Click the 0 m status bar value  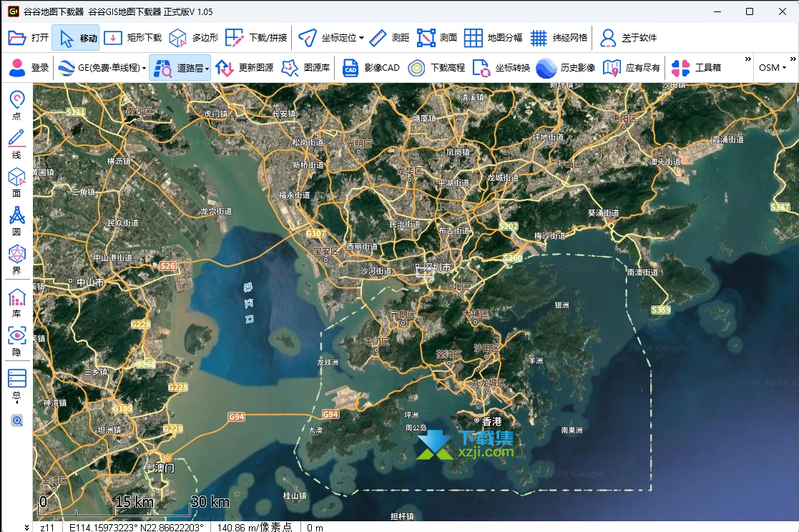315,528
